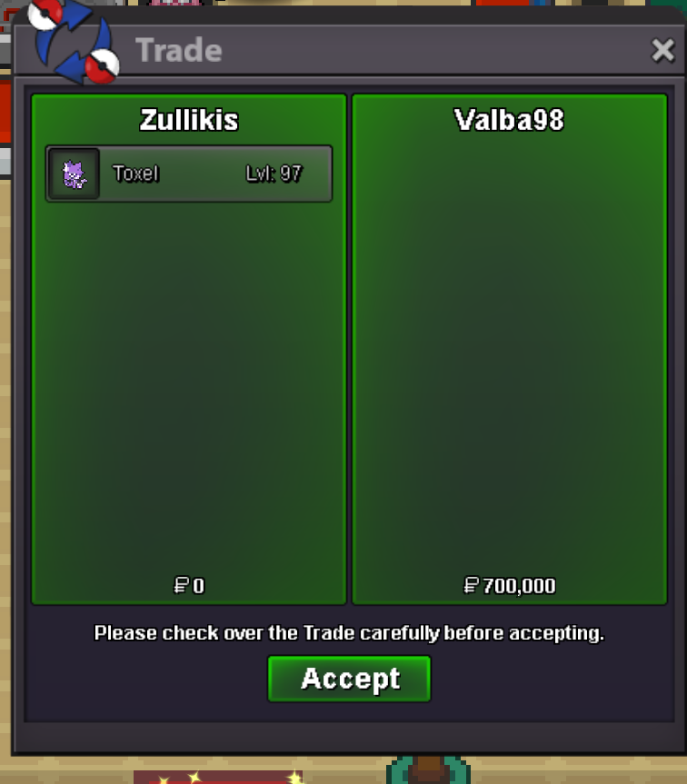Click the red starred sign below the window
Viewport: 687px width, 784px height.
click(x=218, y=777)
